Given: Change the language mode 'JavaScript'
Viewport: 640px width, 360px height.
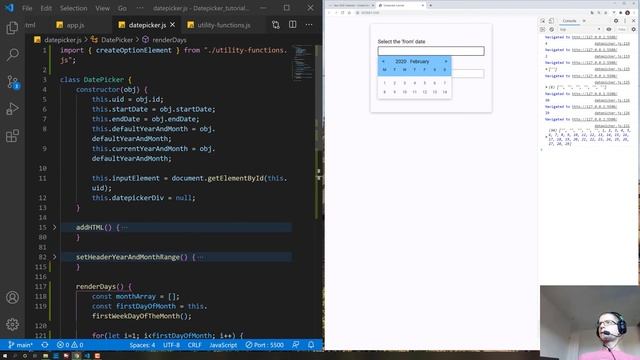Looking at the screenshot, I should click(x=223, y=345).
